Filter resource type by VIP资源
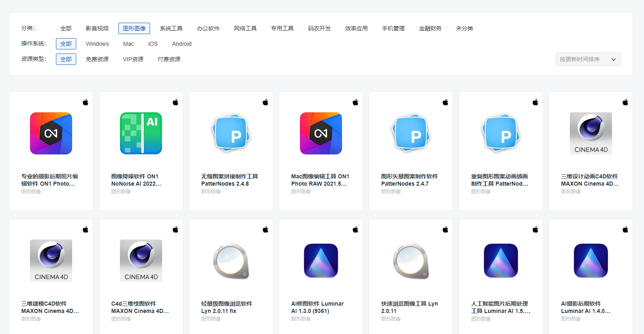The height and width of the screenshot is (334, 644). tap(133, 59)
